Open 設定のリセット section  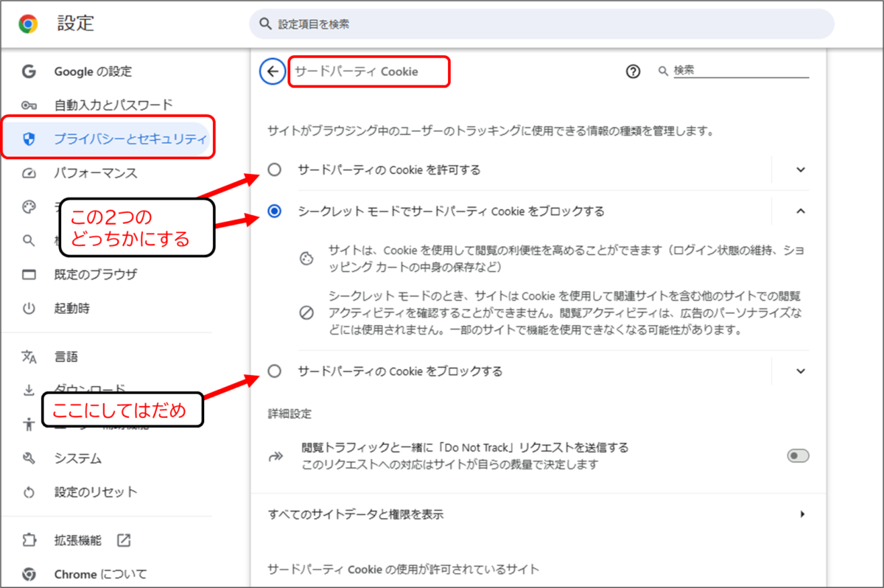96,492
